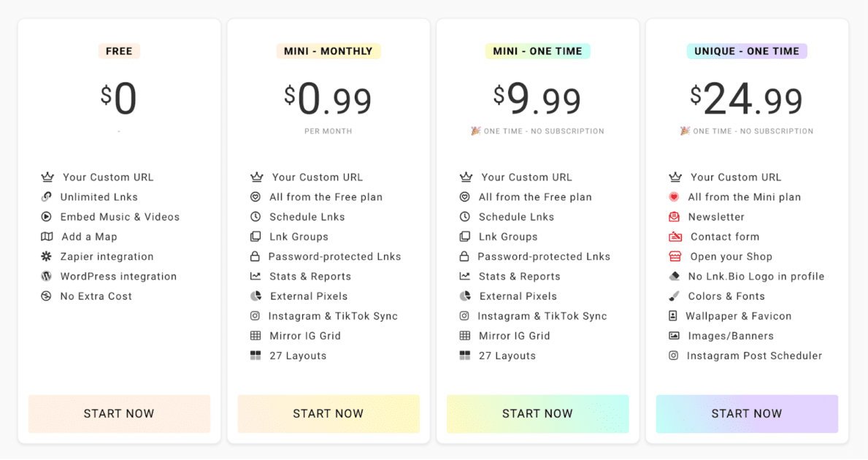Click the red heart icon in the Unique plan
Viewport: 868px width, 460px height.
(x=674, y=197)
